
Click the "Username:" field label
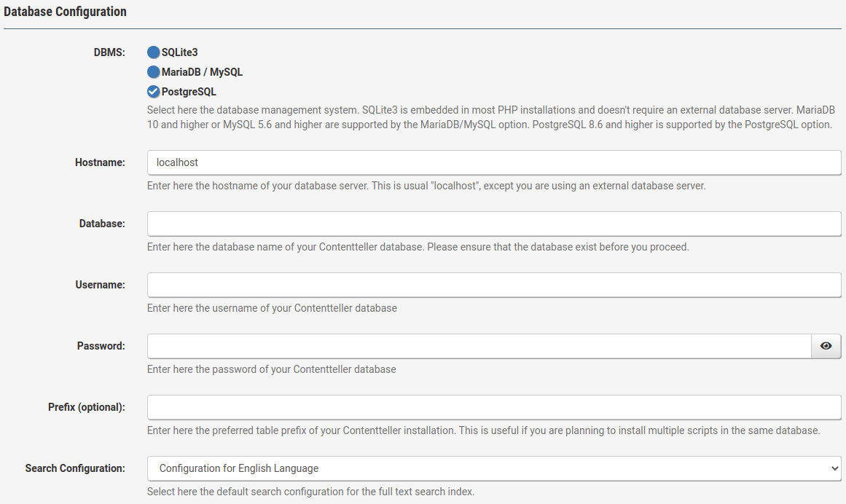point(100,285)
